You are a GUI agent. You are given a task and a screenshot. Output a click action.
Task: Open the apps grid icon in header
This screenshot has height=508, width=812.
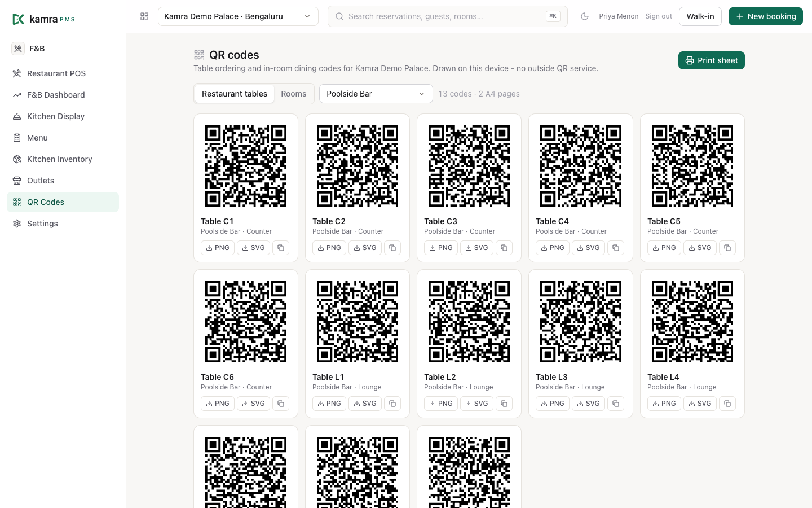(144, 16)
